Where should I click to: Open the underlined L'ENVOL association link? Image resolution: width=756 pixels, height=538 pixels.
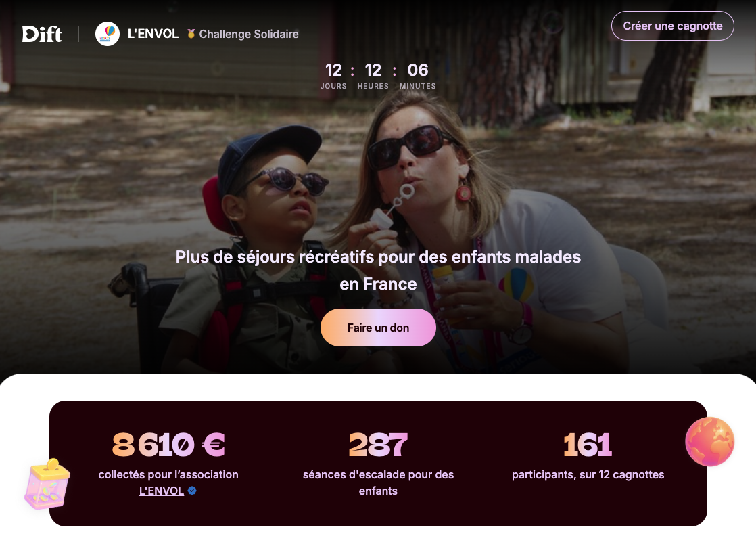[162, 491]
